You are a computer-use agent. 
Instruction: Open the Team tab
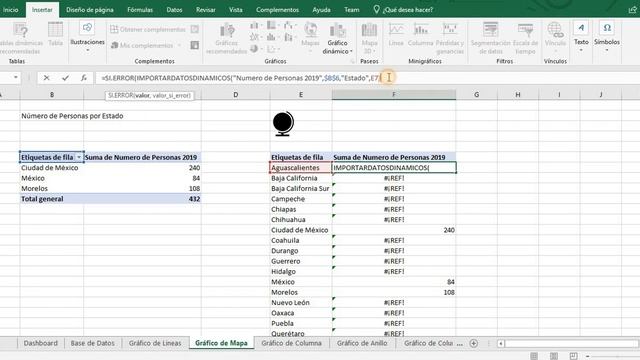(x=352, y=9)
